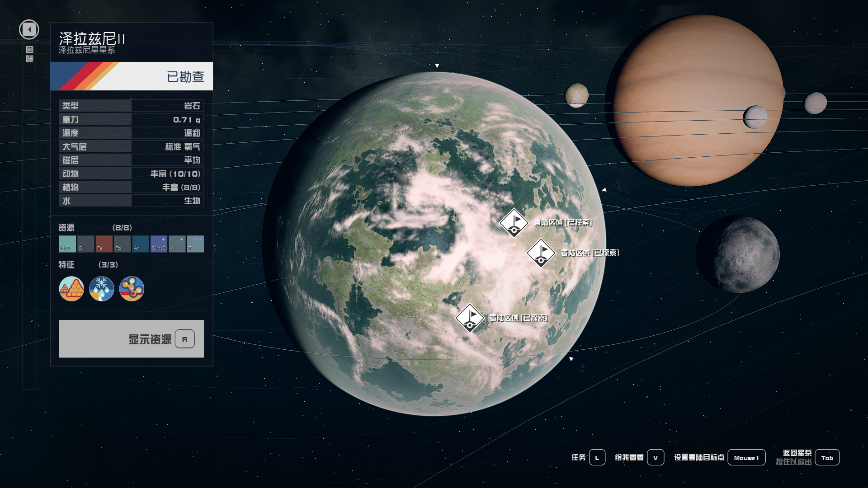Click the 动物 丰富 (10/10) row
Image resolution: width=868 pixels, height=488 pixels.
[x=132, y=174]
